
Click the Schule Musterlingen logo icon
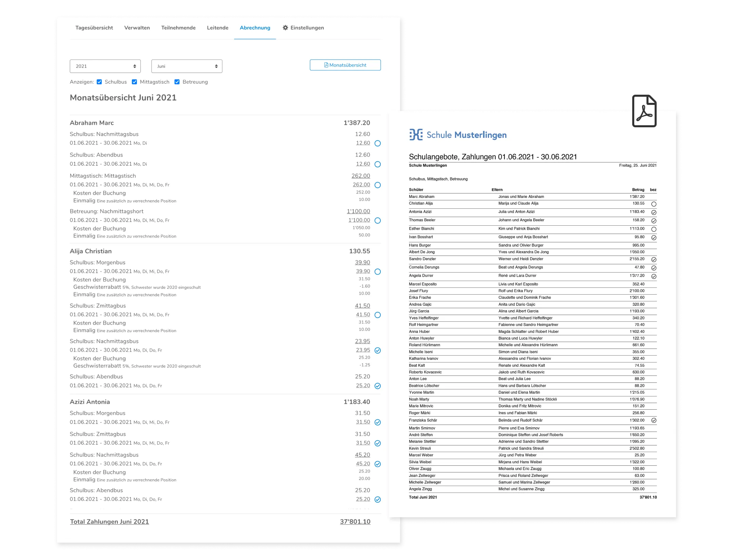point(416,135)
